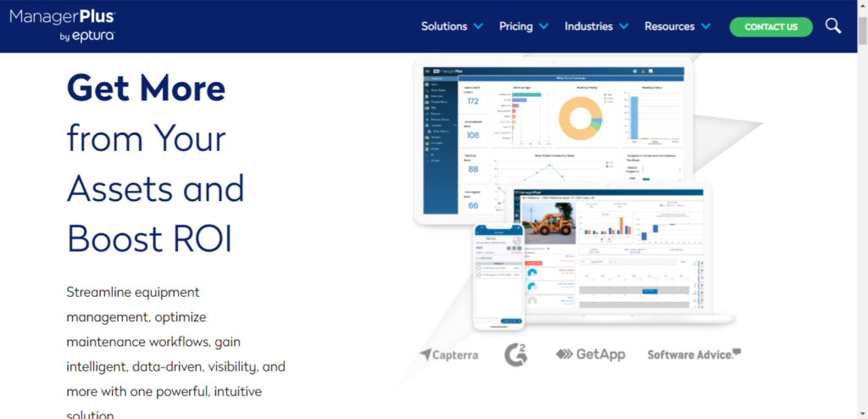Click the G2 logo

pos(515,355)
